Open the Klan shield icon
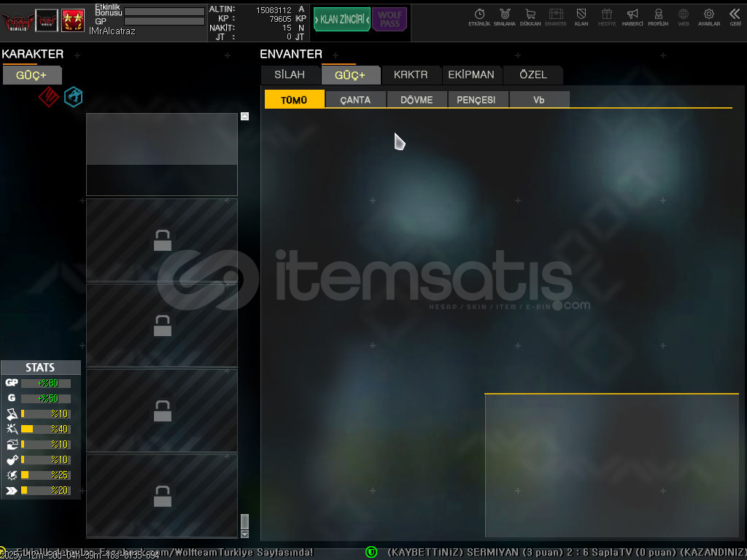Image resolution: width=747 pixels, height=560 pixels. tap(581, 16)
